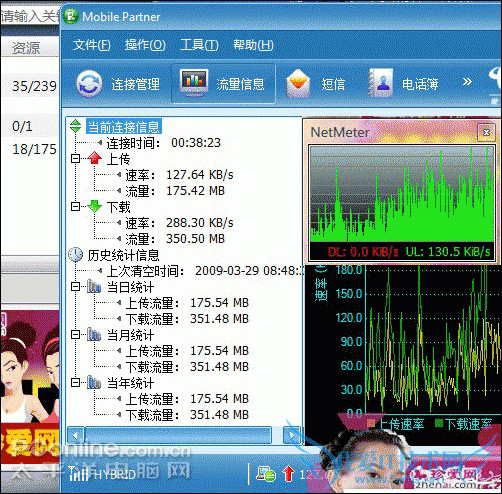Click the 下载速率 legend swatch

point(439,424)
